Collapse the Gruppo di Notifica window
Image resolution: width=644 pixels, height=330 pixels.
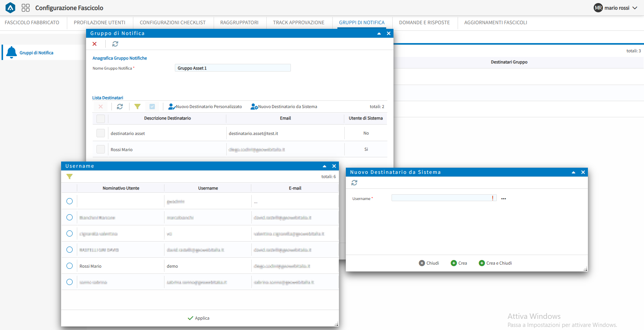coord(379,33)
